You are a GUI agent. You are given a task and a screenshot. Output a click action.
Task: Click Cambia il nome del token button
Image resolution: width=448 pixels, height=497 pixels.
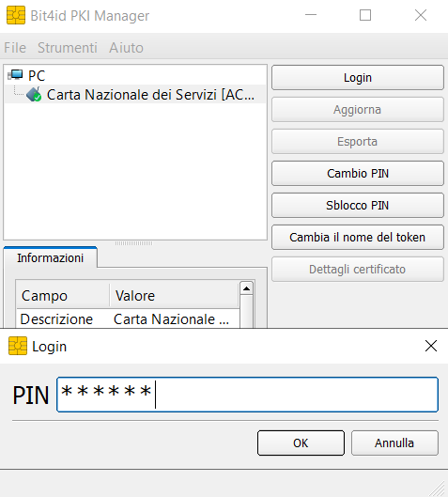click(358, 238)
